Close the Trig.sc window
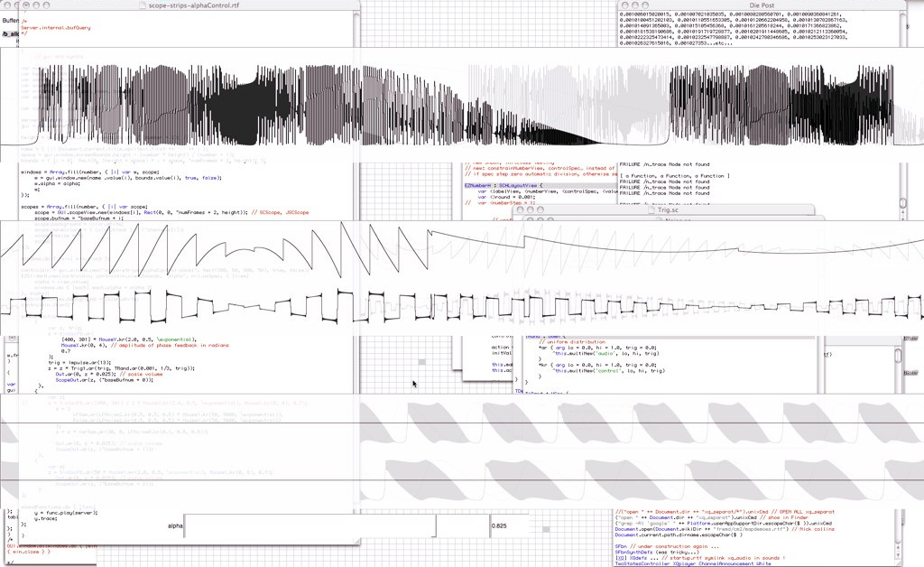The height and width of the screenshot is (567, 924). [521, 209]
